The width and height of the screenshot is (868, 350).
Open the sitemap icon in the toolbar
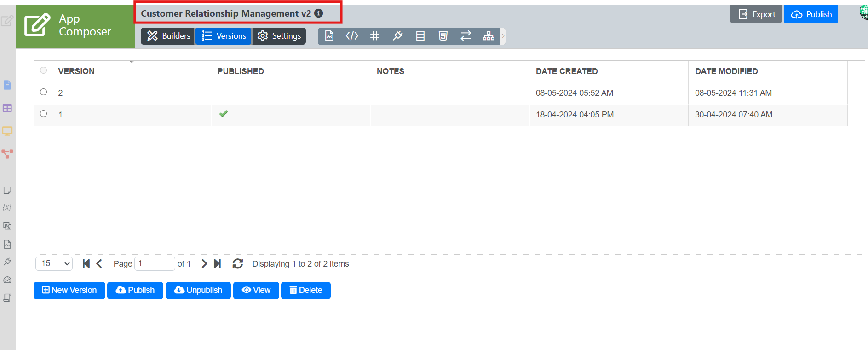click(489, 36)
